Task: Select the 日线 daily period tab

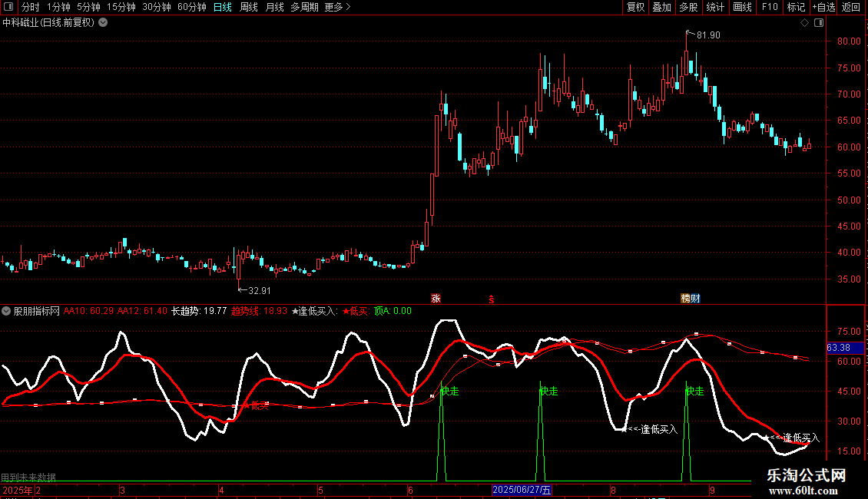Action: pos(223,7)
